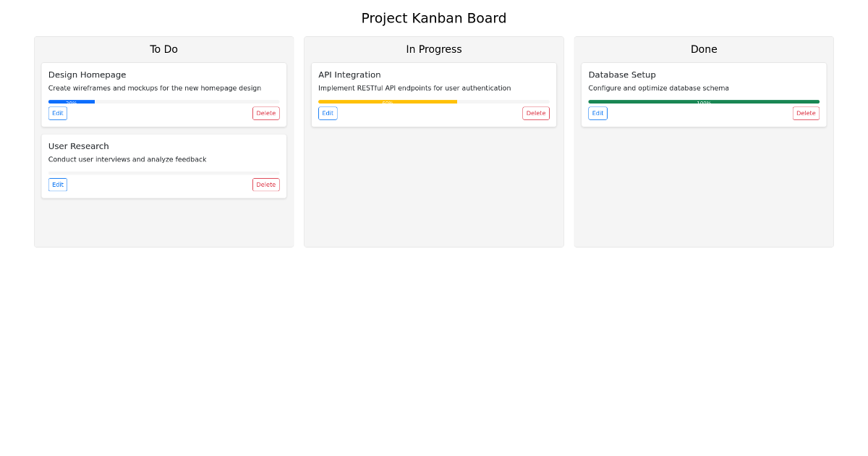Viewport: 868px width, 456px height.
Task: Click the Project Kanban Board title
Action: pos(433,18)
